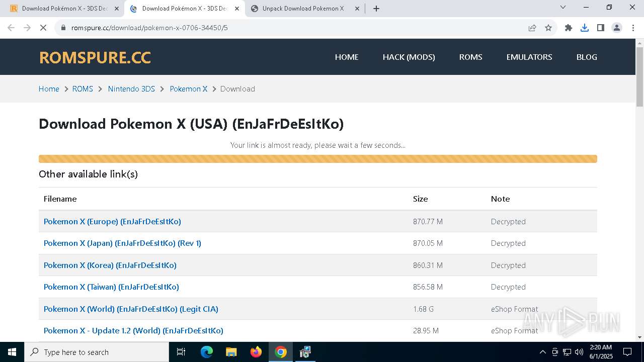Launch Microsoft Edge from taskbar
The image size is (644, 362).
tap(207, 352)
